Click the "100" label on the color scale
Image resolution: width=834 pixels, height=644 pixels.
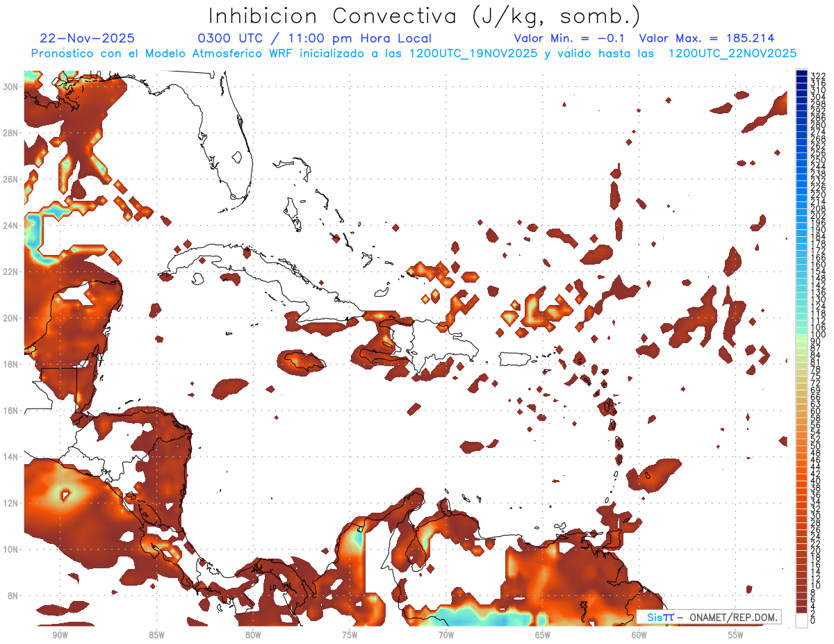(x=817, y=335)
